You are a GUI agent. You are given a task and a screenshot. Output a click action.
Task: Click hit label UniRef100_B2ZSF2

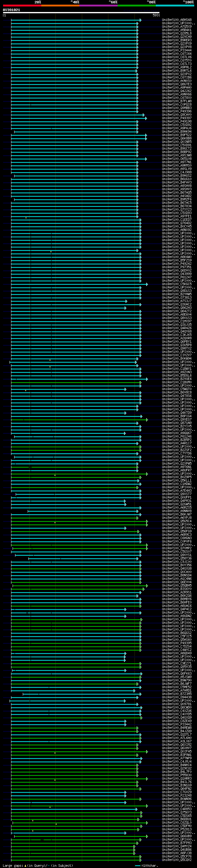177,450
